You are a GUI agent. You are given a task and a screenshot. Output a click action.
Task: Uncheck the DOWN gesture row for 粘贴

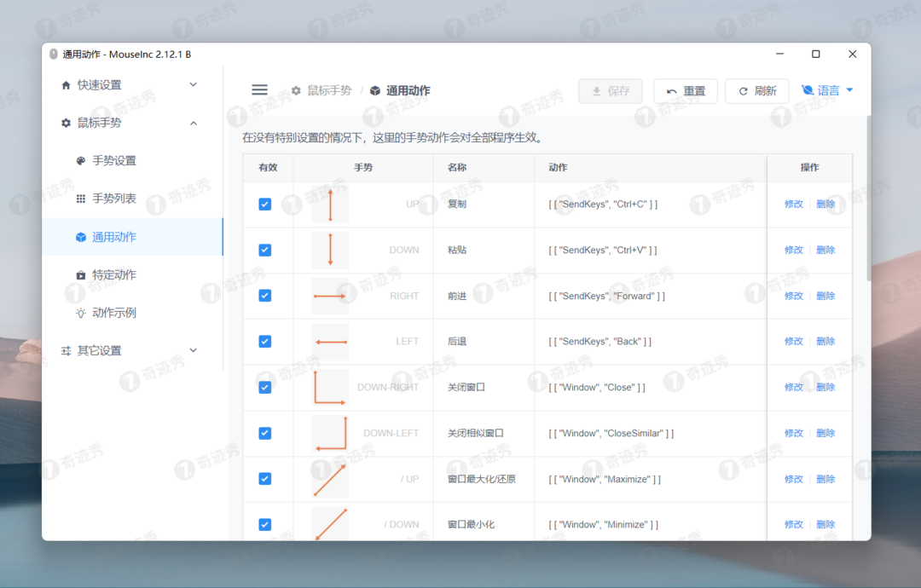point(265,250)
